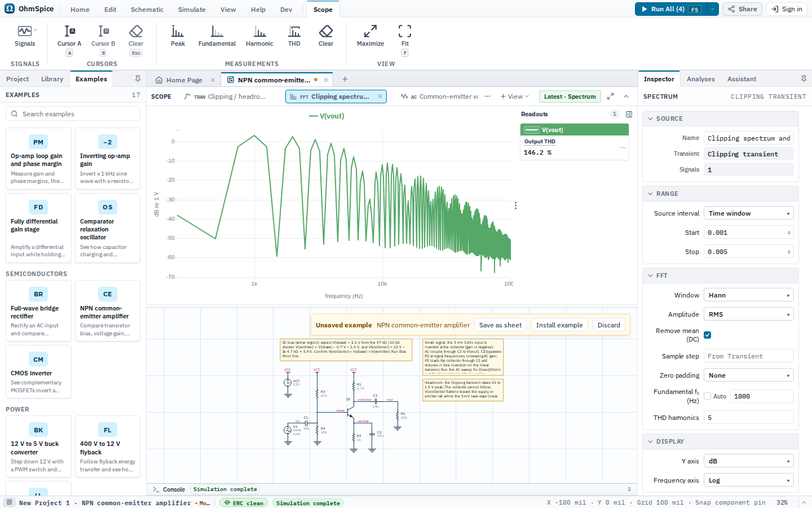Click the Discard button
812x508 pixels.
(609, 325)
